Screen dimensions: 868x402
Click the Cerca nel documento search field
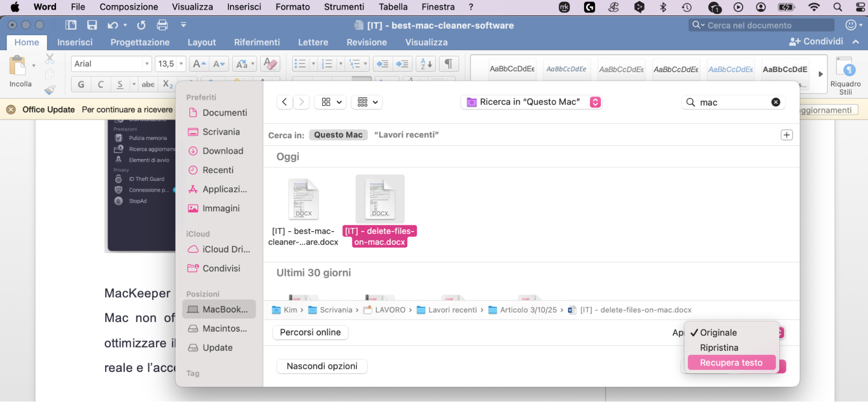[761, 25]
